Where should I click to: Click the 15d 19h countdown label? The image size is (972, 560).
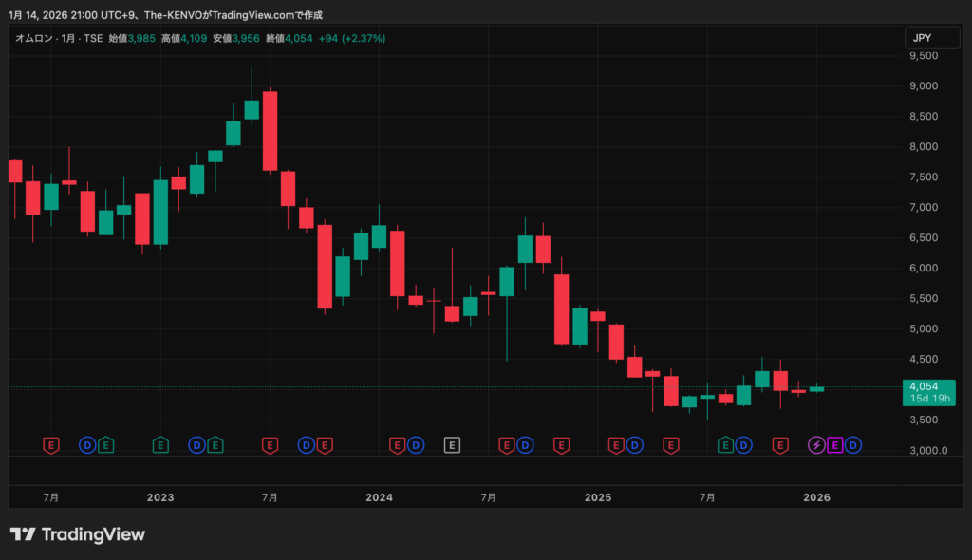point(925,399)
